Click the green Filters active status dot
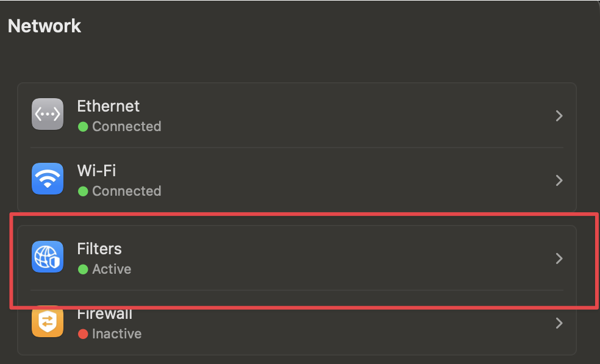 click(83, 269)
